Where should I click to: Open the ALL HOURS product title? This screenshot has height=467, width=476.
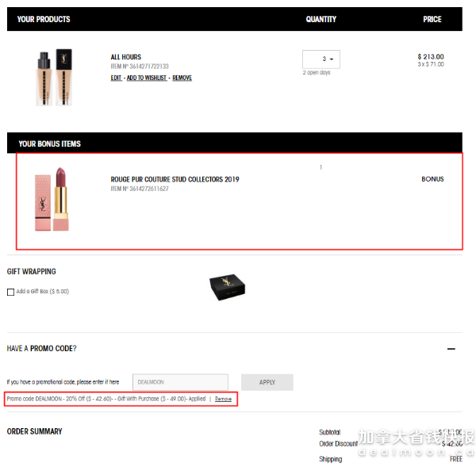tap(125, 57)
